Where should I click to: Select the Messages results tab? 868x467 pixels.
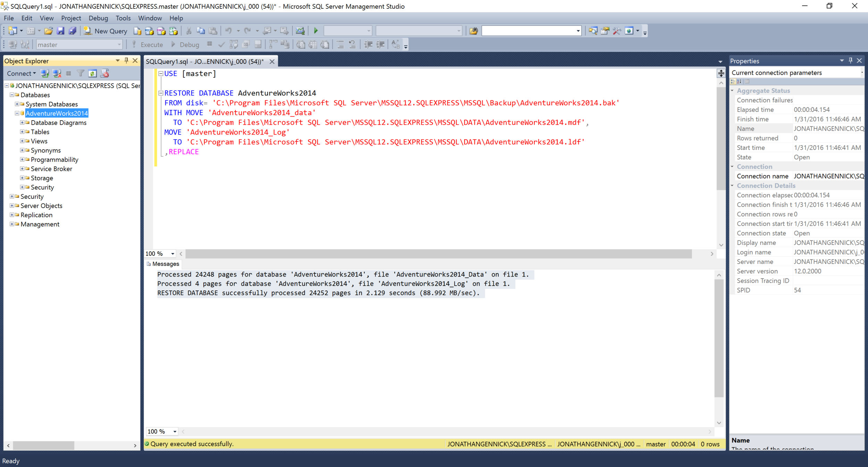point(163,264)
